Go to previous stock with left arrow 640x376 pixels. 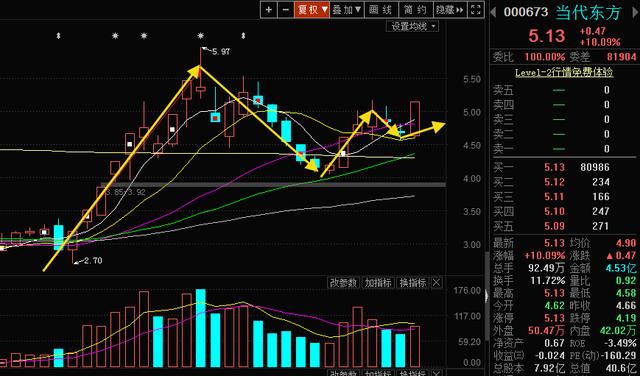[493, 12]
